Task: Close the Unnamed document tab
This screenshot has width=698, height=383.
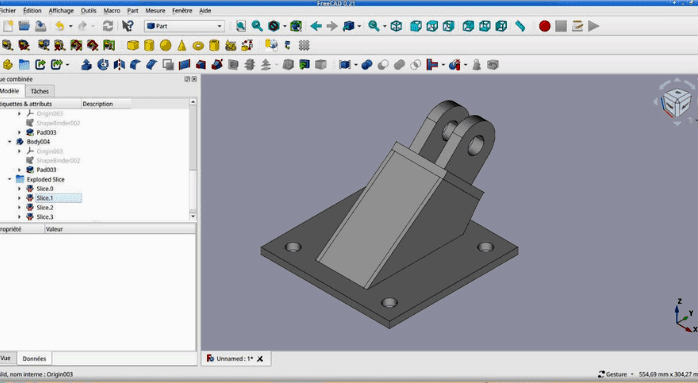Action: [260, 359]
